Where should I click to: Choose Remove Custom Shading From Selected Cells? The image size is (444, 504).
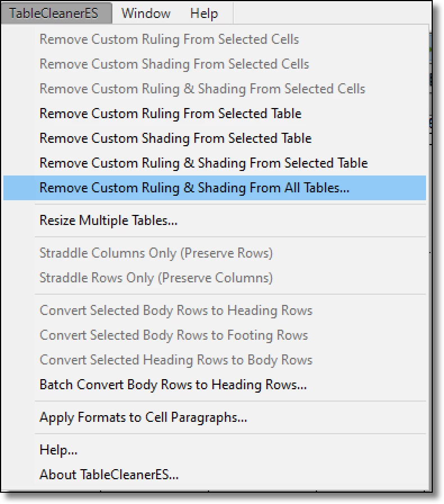tap(215, 64)
